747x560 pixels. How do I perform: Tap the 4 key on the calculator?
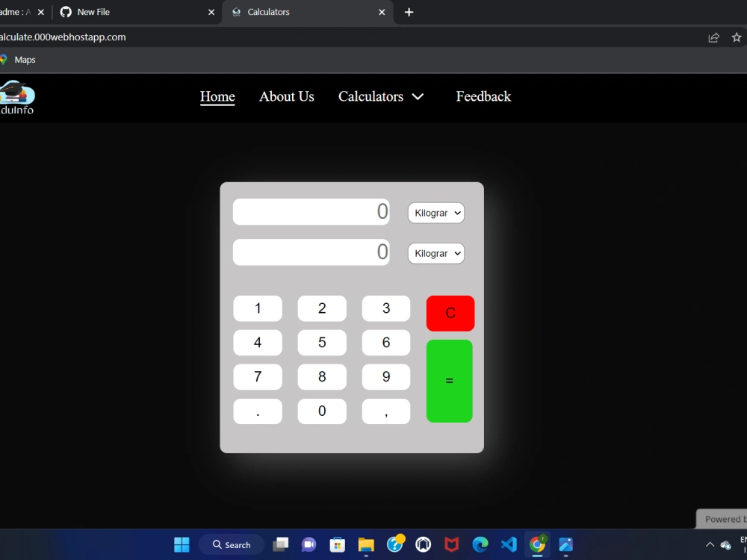pos(258,343)
